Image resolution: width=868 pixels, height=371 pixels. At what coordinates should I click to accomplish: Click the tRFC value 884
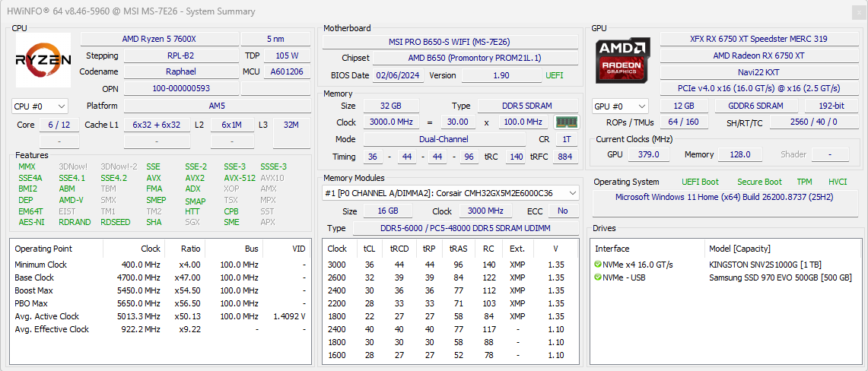coord(564,157)
